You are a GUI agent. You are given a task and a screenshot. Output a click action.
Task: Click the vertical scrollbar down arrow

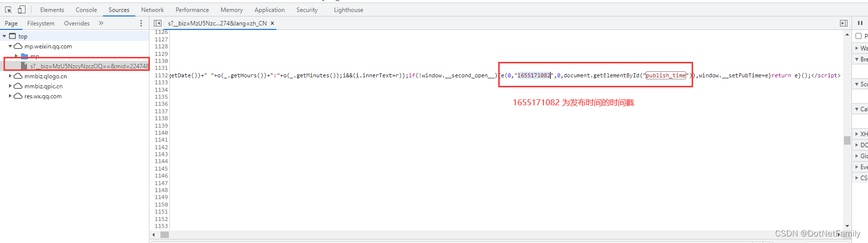coord(847,227)
